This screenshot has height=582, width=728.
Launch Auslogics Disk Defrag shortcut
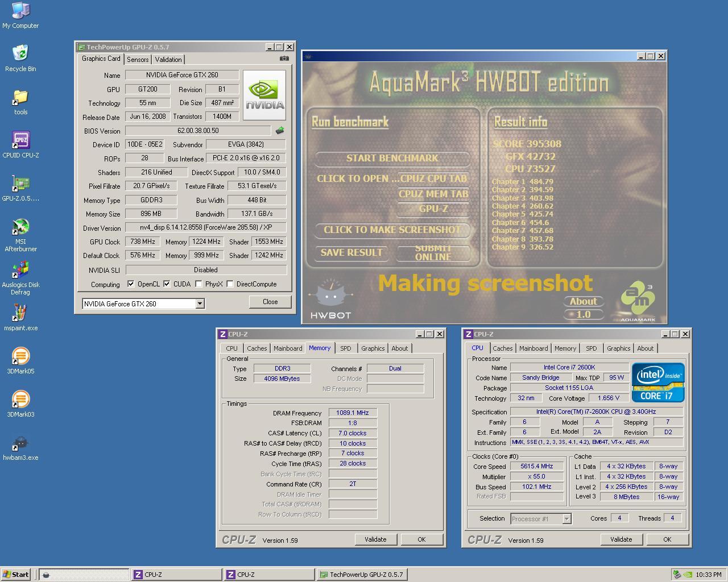(x=20, y=277)
